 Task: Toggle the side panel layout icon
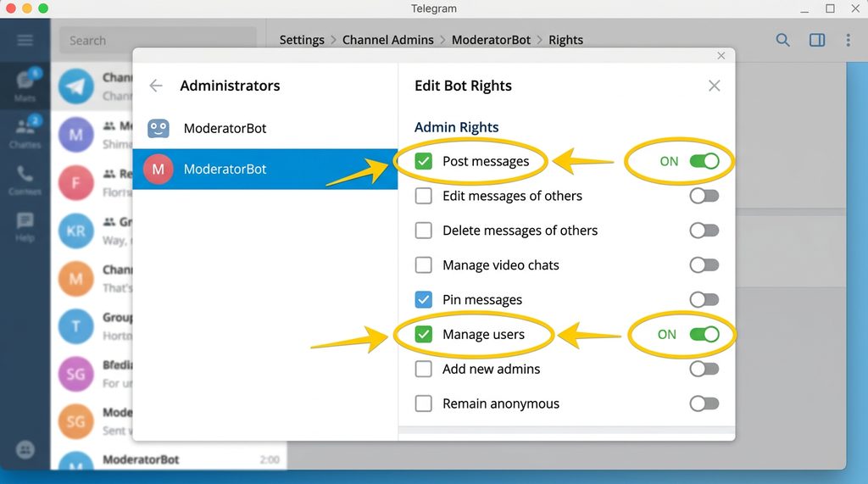pyautogui.click(x=817, y=40)
